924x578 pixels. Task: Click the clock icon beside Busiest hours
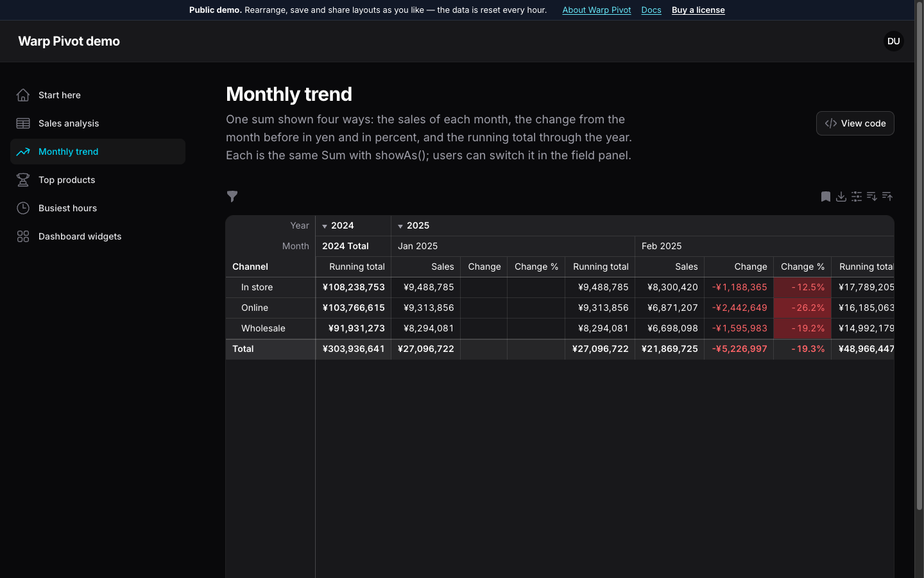pyautogui.click(x=23, y=208)
